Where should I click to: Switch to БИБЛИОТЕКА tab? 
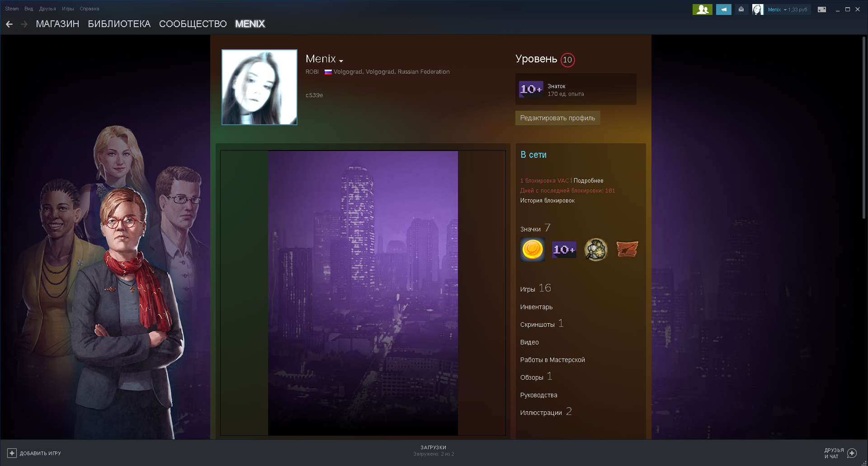click(x=119, y=24)
